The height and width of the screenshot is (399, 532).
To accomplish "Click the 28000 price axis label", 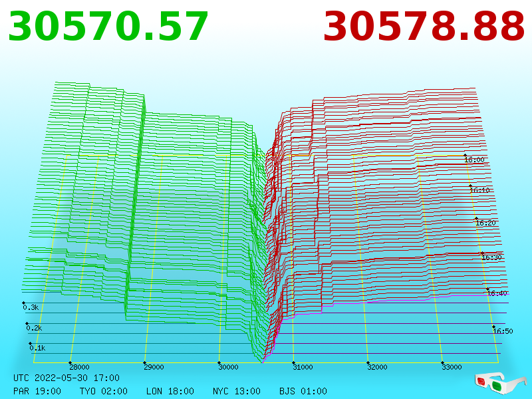I will pos(79,367).
